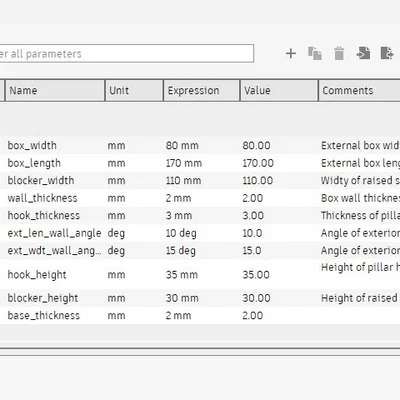Click the Expression column header

click(201, 90)
